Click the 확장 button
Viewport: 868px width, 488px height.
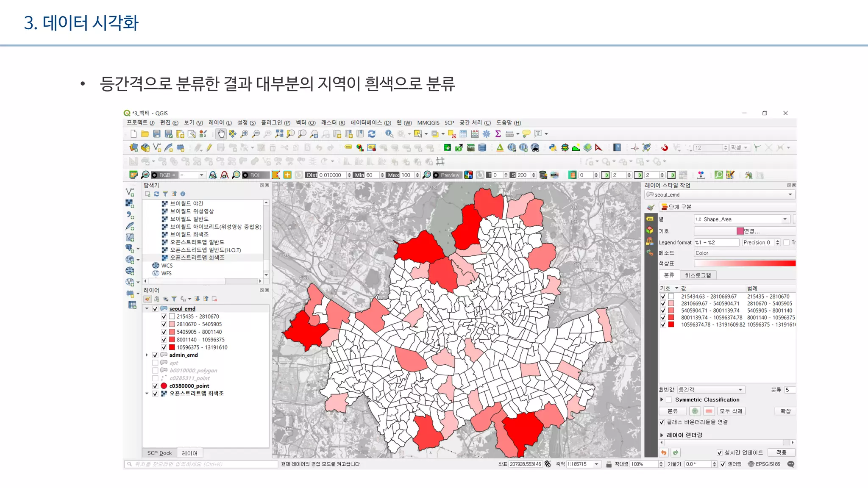click(x=785, y=411)
